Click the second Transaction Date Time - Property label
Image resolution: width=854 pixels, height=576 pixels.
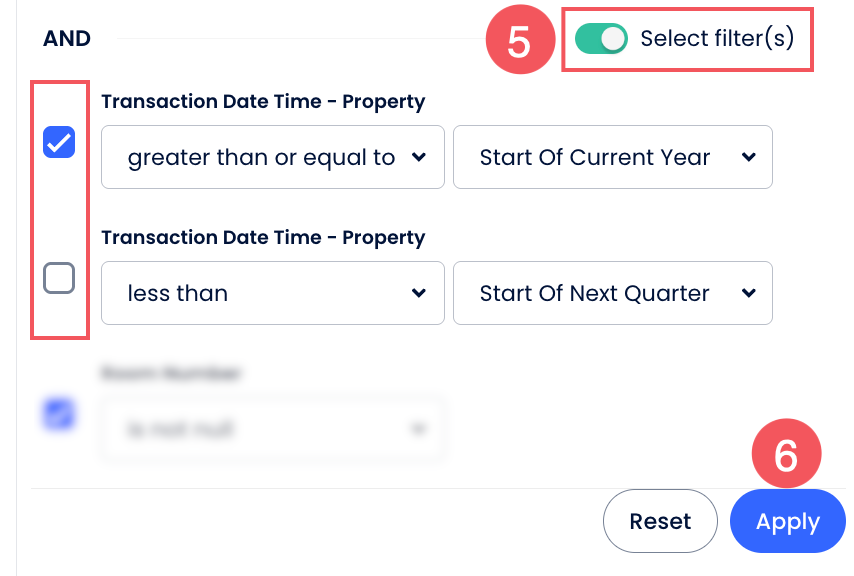click(x=263, y=237)
